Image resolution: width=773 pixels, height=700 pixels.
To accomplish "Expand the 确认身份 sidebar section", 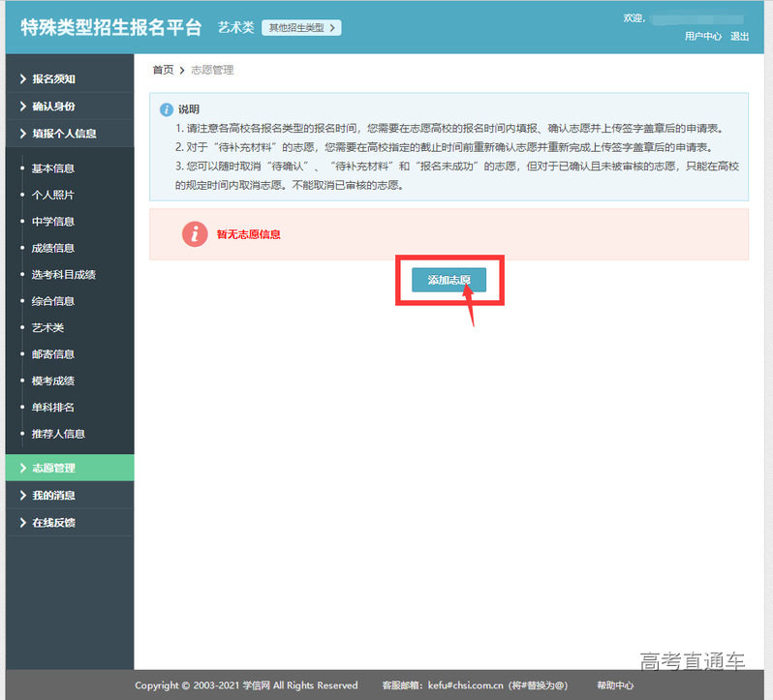I will pyautogui.click(x=53, y=107).
